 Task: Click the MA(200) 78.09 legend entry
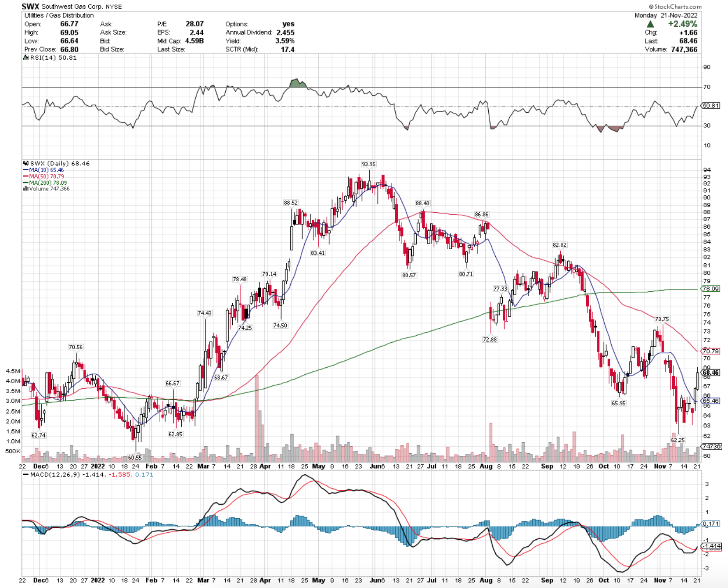[x=45, y=183]
